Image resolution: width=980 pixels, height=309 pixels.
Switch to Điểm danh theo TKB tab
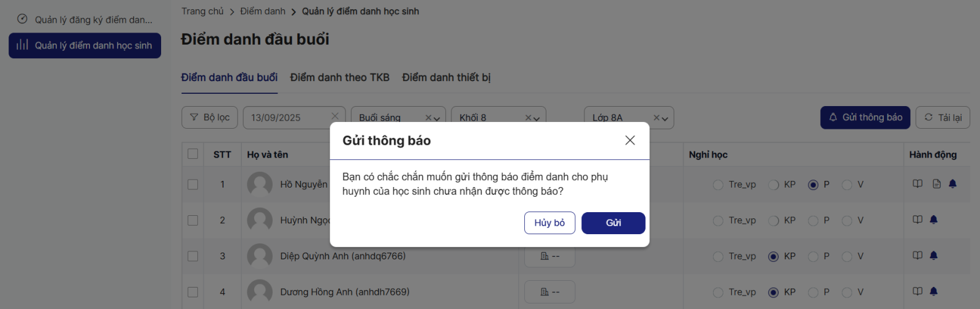click(x=339, y=78)
